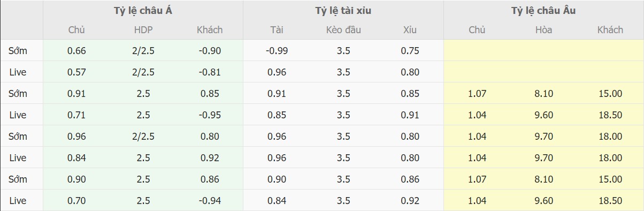Click the 0.70 Chủ odds value
Viewport: 644px width, 211px height.
click(76, 201)
